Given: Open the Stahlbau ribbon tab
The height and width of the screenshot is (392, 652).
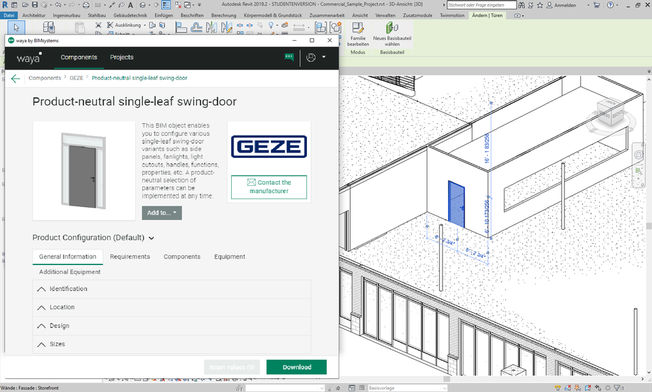Looking at the screenshot, I should 96,15.
